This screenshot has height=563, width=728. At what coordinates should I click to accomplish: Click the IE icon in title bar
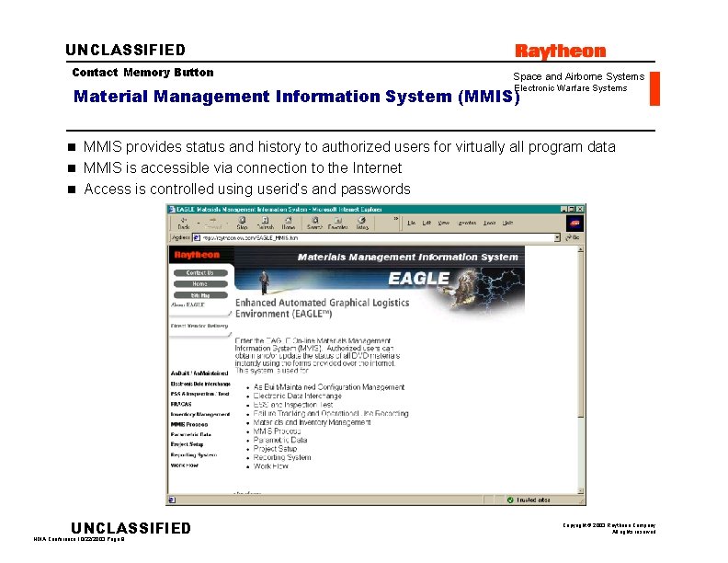tap(172, 210)
